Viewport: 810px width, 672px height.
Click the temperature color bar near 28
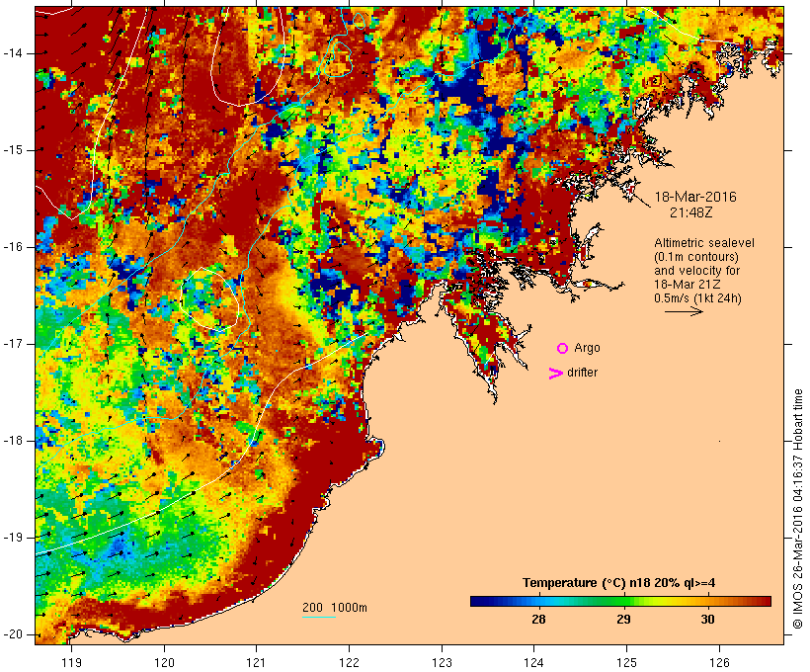(538, 601)
